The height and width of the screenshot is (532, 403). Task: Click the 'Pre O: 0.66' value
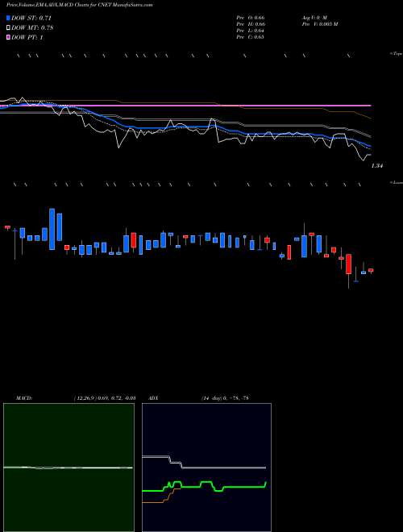coord(251,18)
